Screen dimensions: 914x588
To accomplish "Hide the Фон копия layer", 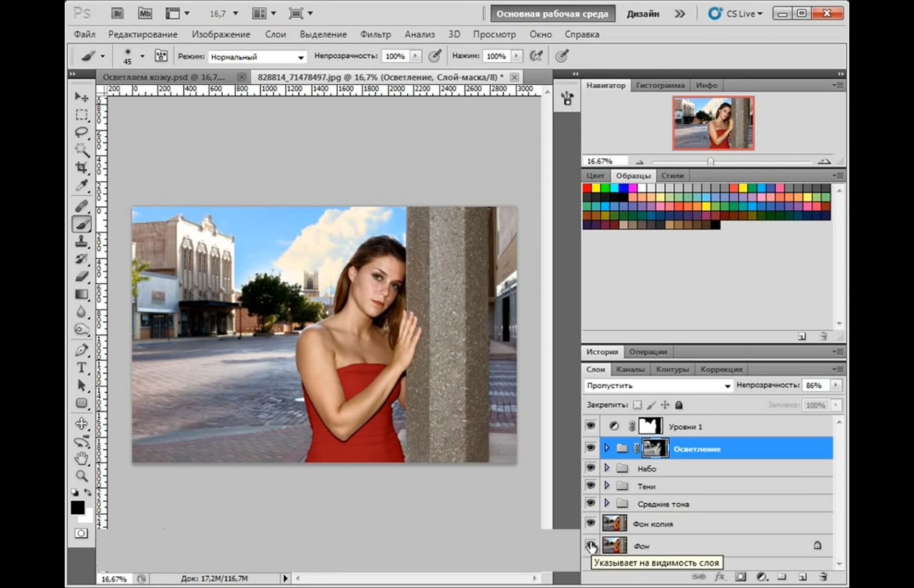I will pos(591,524).
